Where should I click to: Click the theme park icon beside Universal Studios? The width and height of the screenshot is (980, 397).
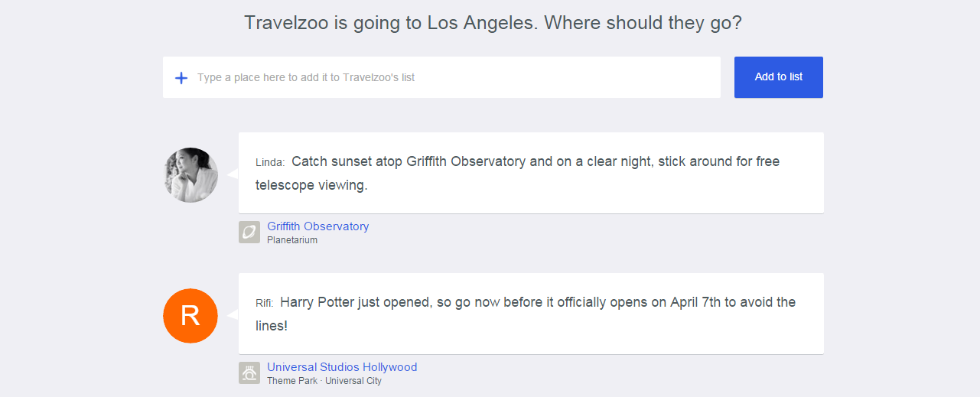coord(249,373)
